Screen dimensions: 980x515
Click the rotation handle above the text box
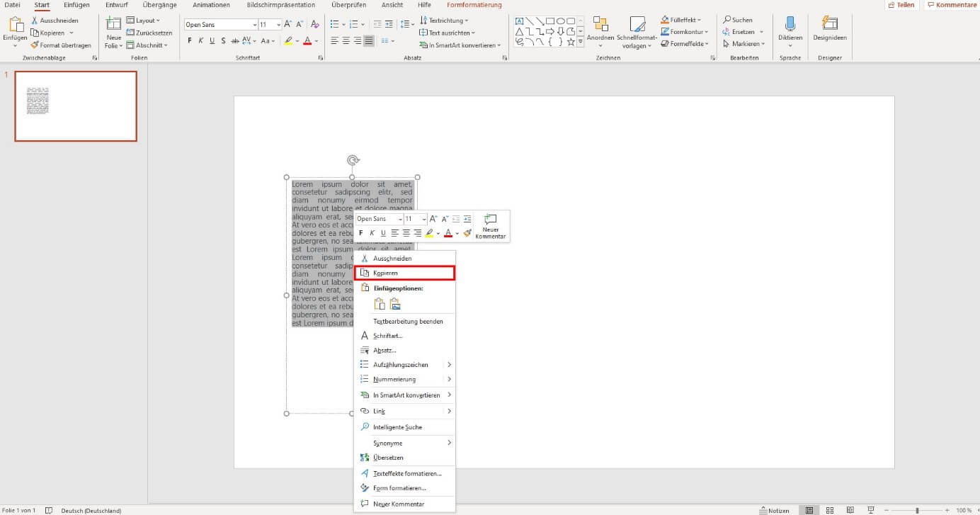[352, 160]
